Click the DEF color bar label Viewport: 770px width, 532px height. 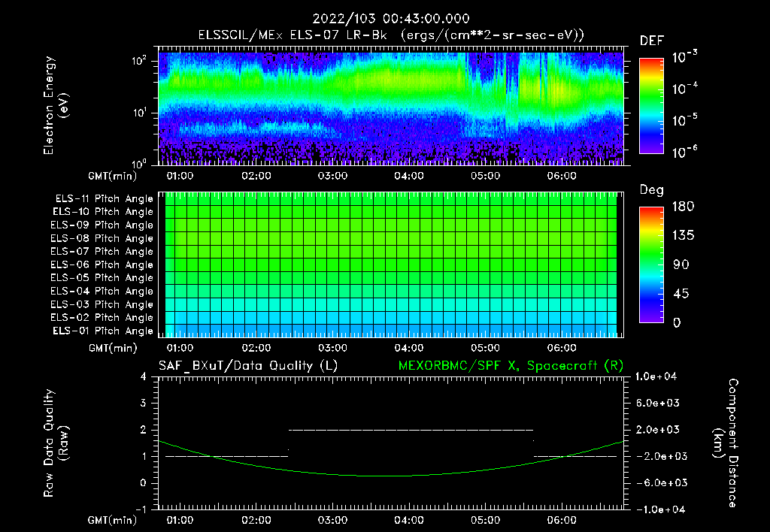click(652, 41)
